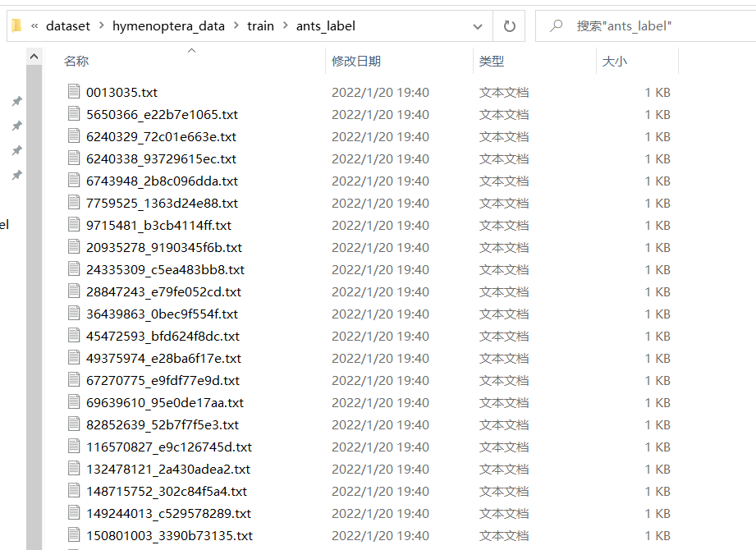The height and width of the screenshot is (550, 756).
Task: Navigate to train folder in breadcrumb
Action: coord(260,26)
